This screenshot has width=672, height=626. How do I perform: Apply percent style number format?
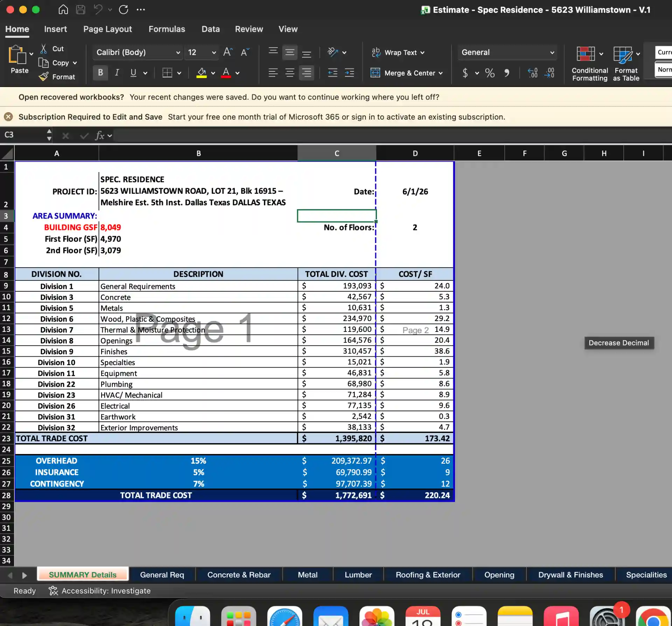pos(490,73)
